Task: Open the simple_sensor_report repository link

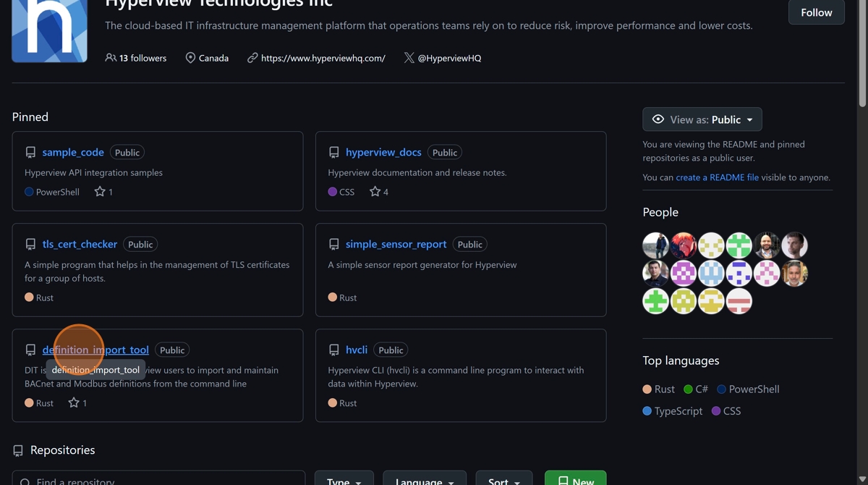Action: point(396,245)
